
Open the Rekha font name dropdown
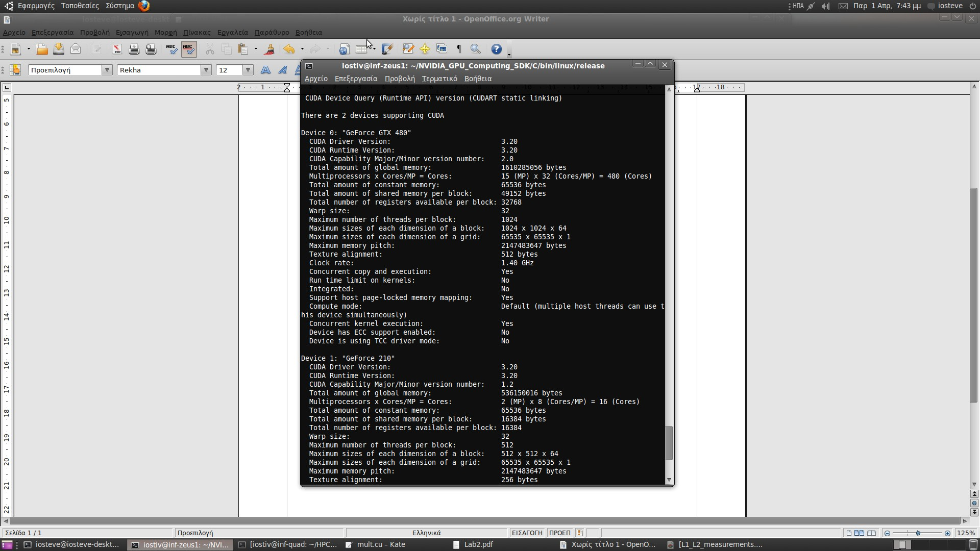coord(206,70)
